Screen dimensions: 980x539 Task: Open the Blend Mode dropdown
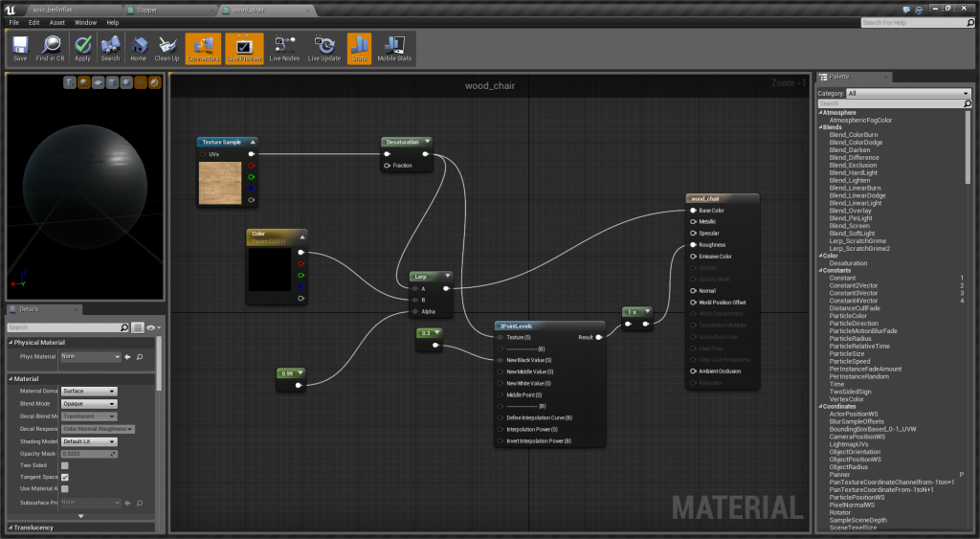pyautogui.click(x=89, y=403)
